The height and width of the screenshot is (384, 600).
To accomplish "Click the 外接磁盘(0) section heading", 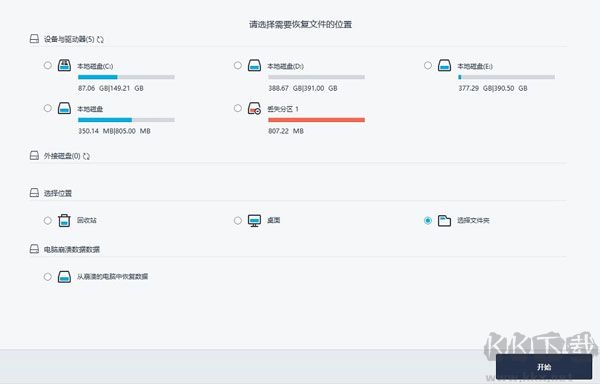I will [x=62, y=156].
